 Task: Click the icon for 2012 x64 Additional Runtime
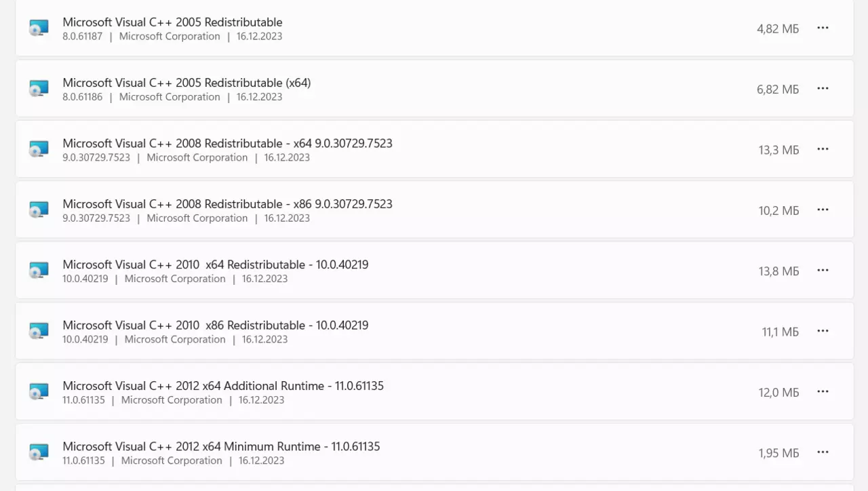[39, 391]
